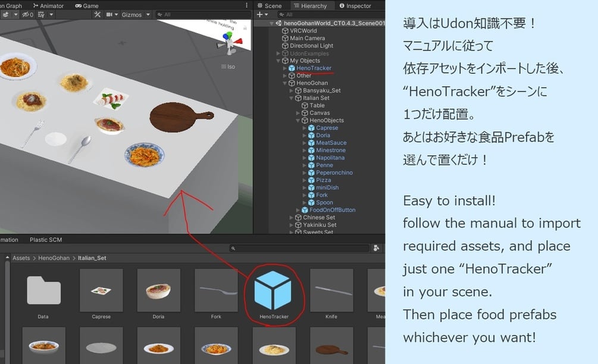Viewport: 598px width, 364px height.
Task: Open the Gizmos dropdown arrow
Action: click(x=148, y=14)
